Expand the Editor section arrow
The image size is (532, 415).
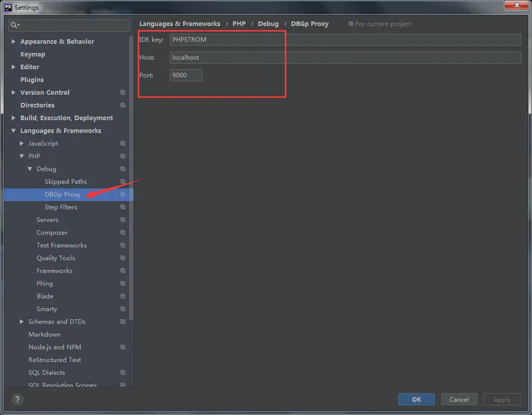click(x=13, y=67)
